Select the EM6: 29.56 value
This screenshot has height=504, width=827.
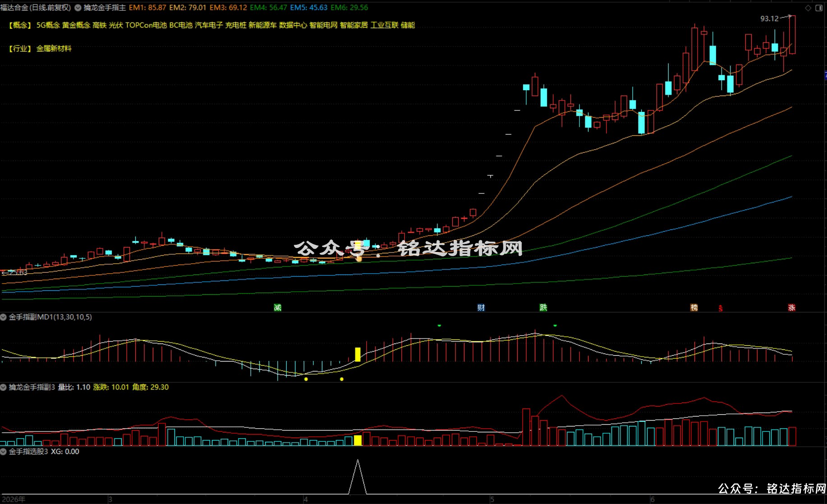click(349, 8)
